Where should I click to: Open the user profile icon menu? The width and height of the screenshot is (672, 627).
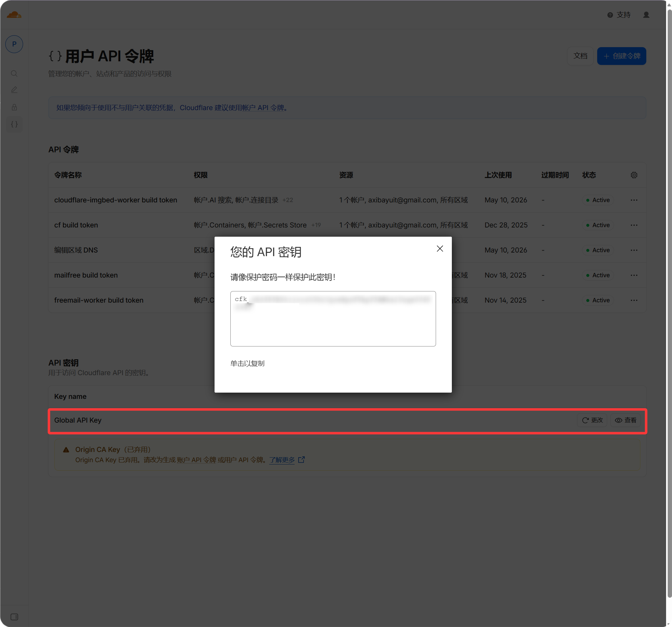[x=646, y=15]
